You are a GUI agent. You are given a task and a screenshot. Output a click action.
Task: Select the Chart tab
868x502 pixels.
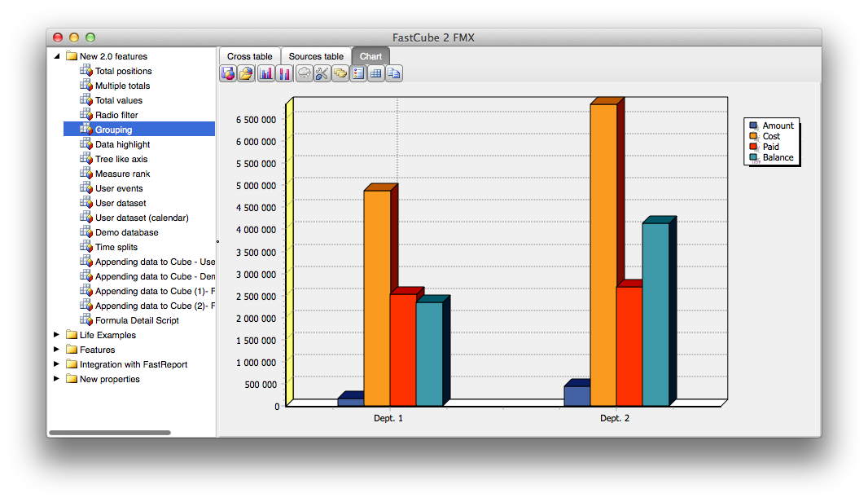(x=370, y=56)
